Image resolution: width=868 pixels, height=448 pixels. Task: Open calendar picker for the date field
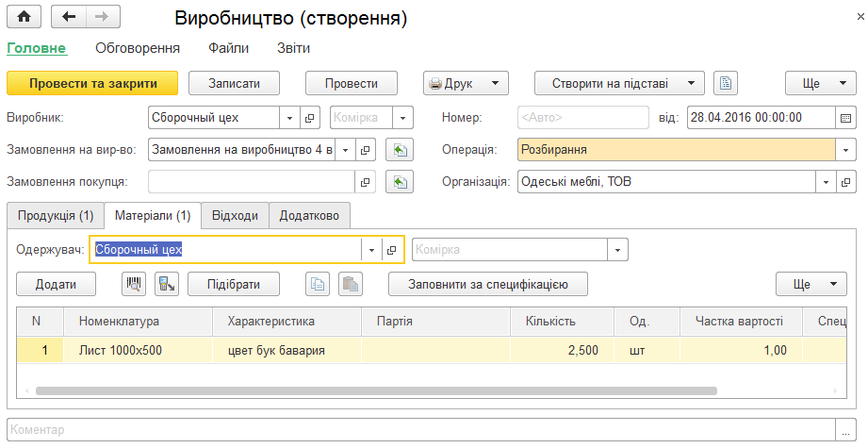(845, 117)
